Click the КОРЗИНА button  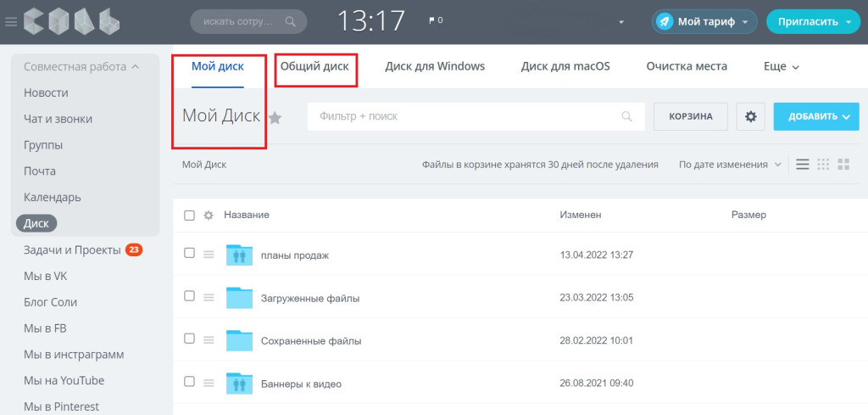coord(690,116)
